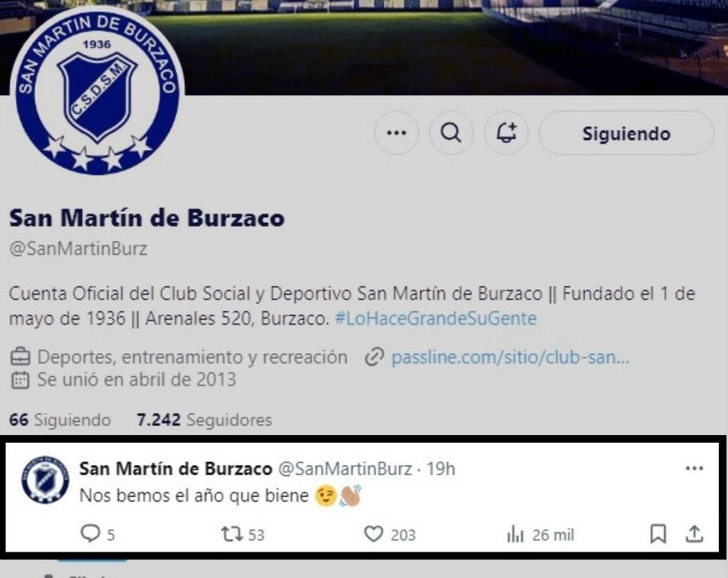728x578 pixels.
Task: Click the tweet author's small avatar
Action: pos(45,479)
